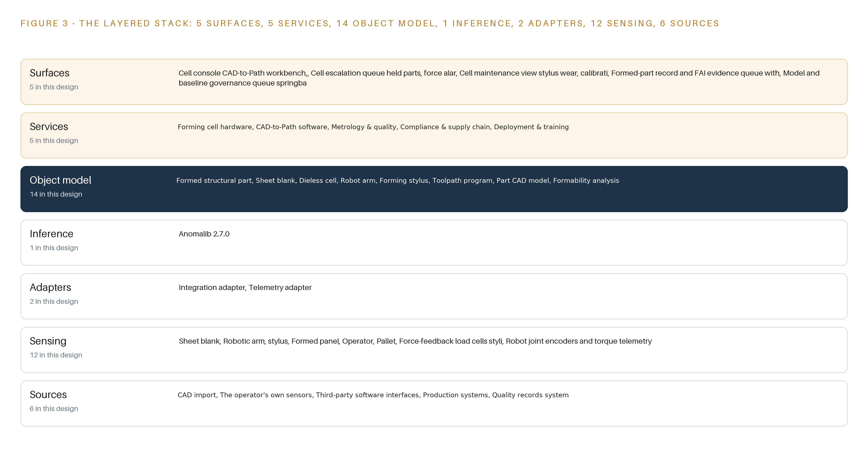This screenshot has width=868, height=457.
Task: Click the Sources list starting 'CAD import'
Action: [x=373, y=395]
